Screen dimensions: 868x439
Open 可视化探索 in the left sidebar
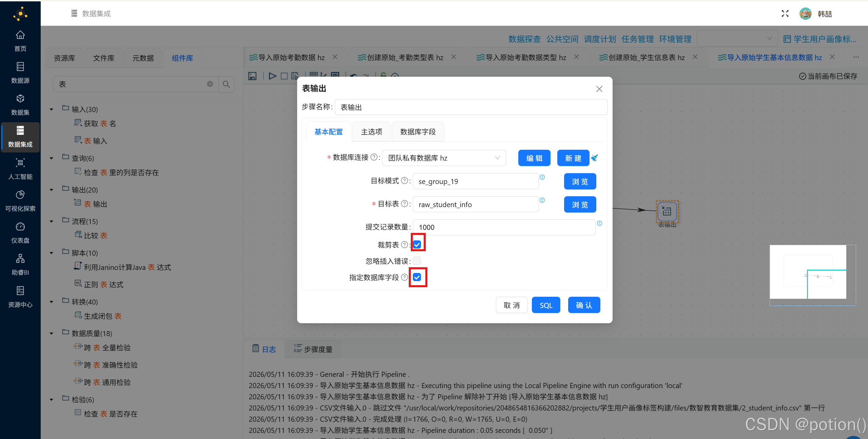tap(20, 201)
